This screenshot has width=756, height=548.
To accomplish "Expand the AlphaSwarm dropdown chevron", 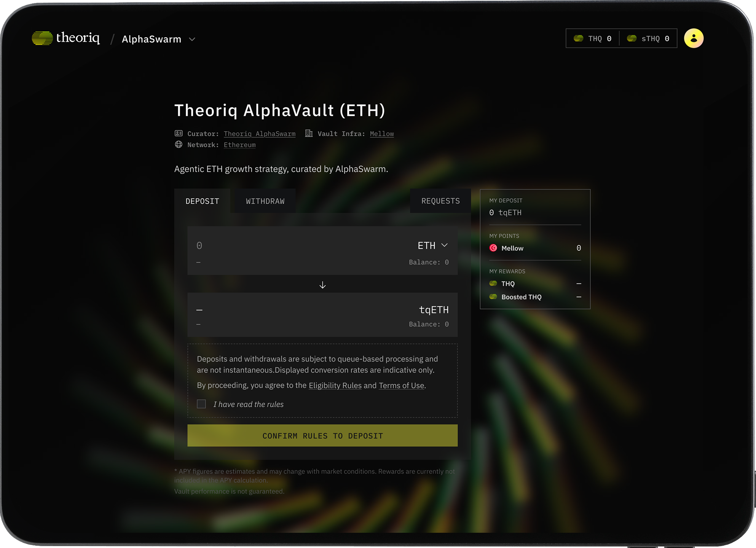I will (192, 39).
